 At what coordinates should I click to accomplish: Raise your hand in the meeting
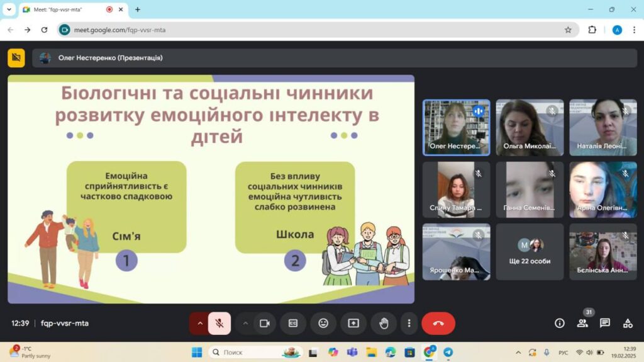point(384,323)
